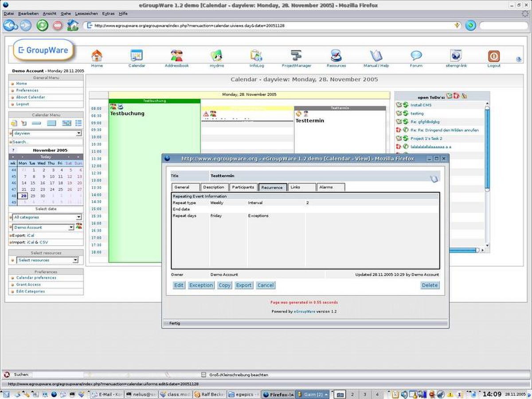
Task: Open the Datei menu
Action: [9, 14]
